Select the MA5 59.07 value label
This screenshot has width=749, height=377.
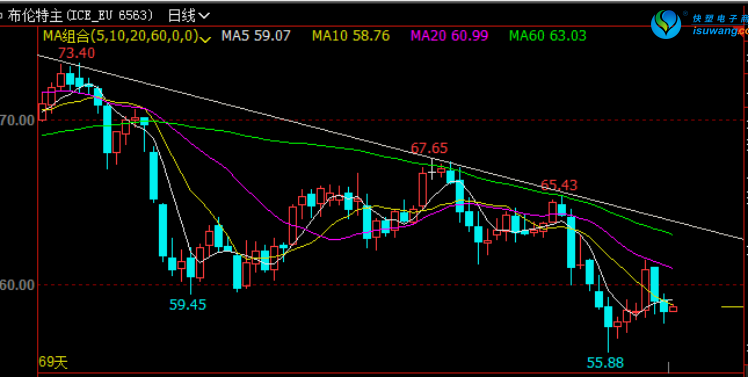pyautogui.click(x=256, y=36)
